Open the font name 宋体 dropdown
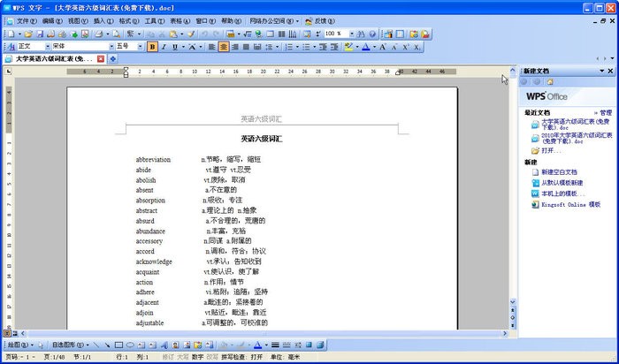This screenshot has height=364, width=619. pyautogui.click(x=111, y=47)
